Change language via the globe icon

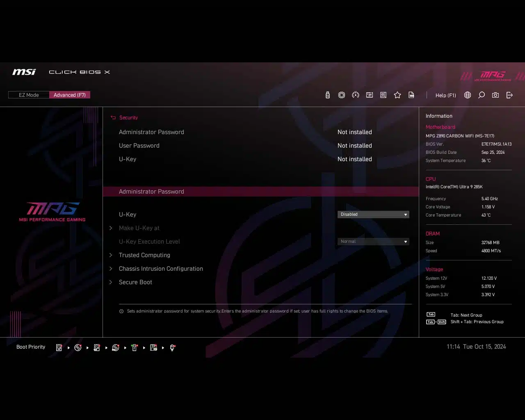point(468,95)
